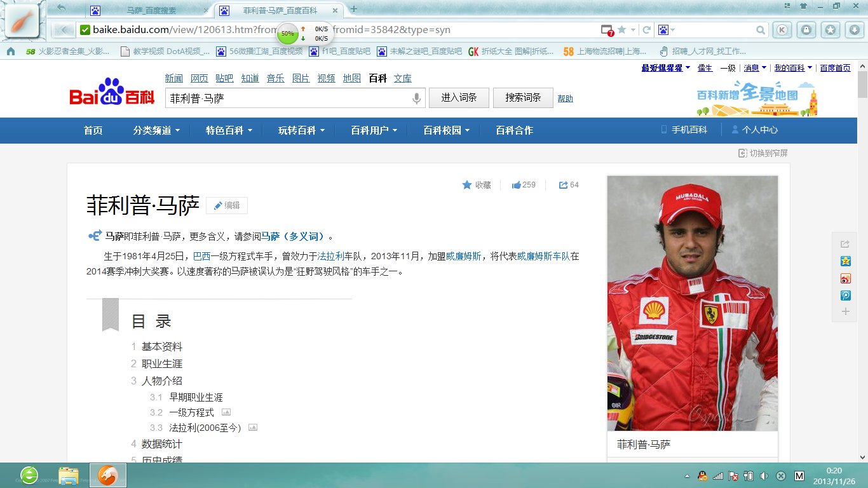Click the share arrow in right sidebar
The width and height of the screenshot is (868, 488).
(845, 244)
